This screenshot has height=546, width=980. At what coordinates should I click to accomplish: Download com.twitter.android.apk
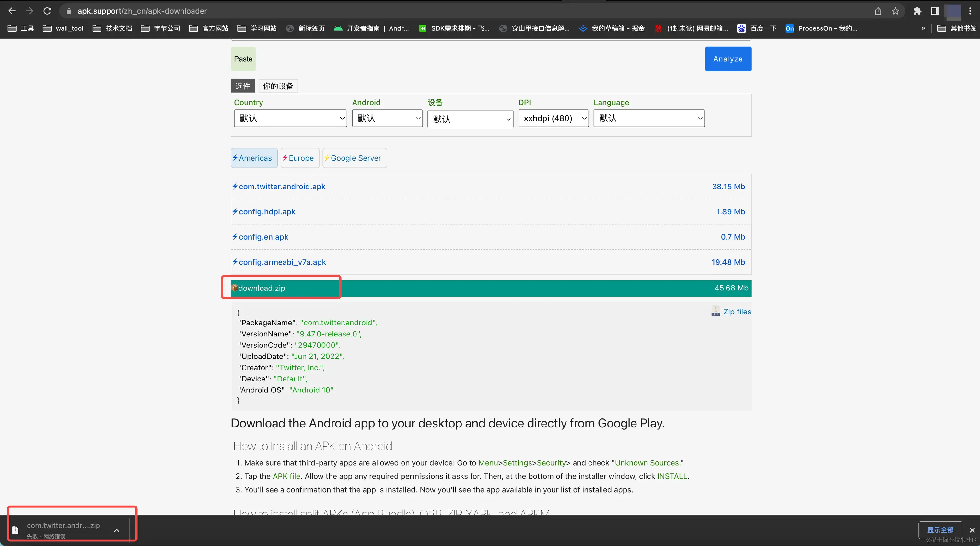point(282,186)
